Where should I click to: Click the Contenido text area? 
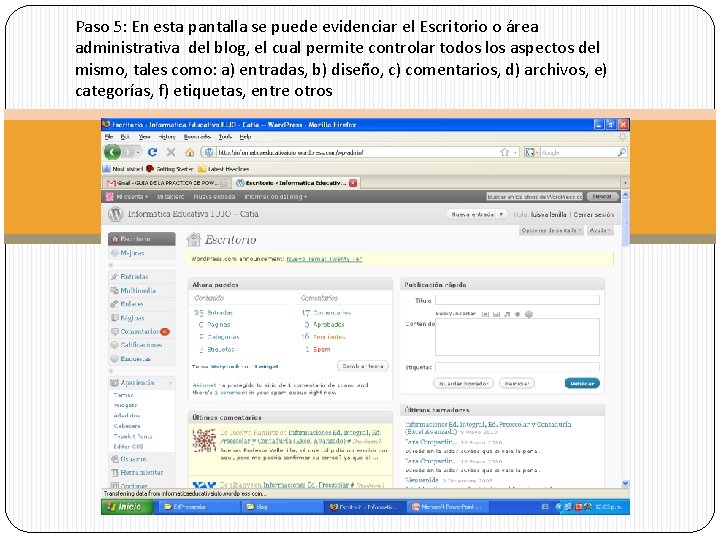[x=517, y=337]
